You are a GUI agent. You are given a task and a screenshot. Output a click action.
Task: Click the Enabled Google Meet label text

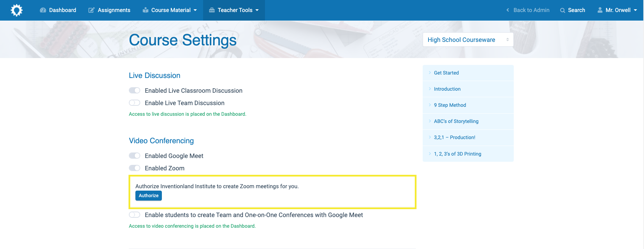click(174, 156)
